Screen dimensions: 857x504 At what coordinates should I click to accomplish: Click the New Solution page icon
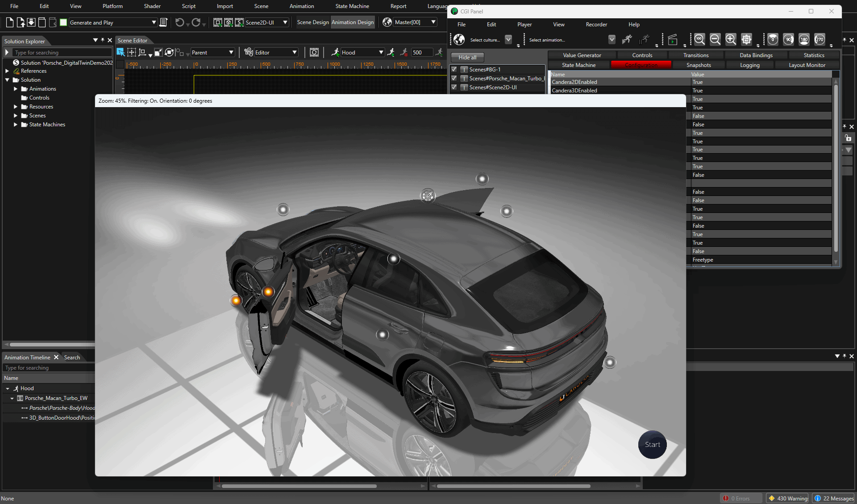10,22
